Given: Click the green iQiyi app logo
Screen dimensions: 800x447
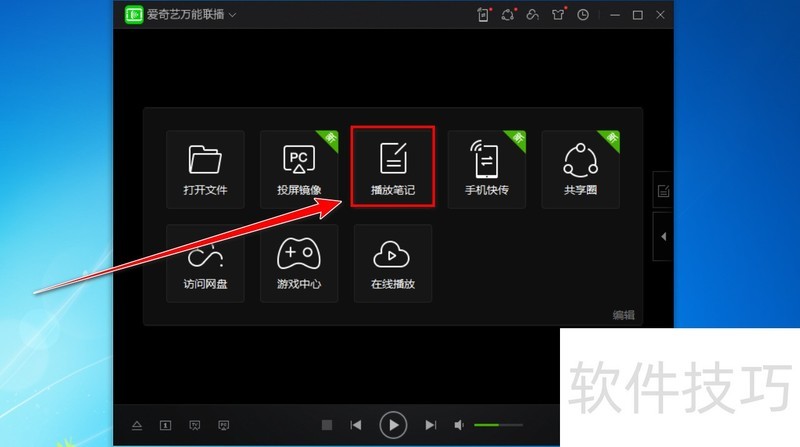Looking at the screenshot, I should (x=134, y=15).
